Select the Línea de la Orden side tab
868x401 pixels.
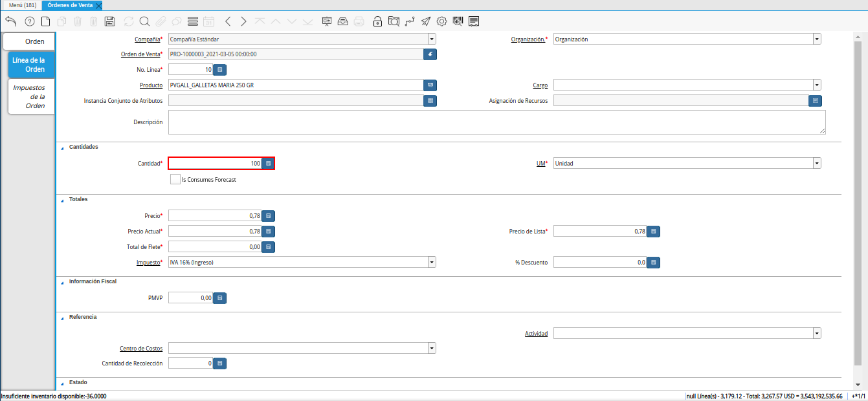click(30, 65)
